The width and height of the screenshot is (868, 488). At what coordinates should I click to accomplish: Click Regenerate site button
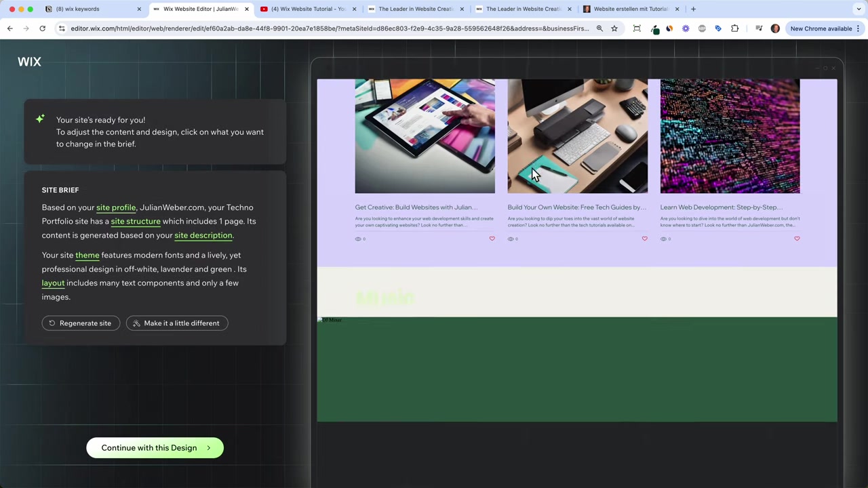81,323
